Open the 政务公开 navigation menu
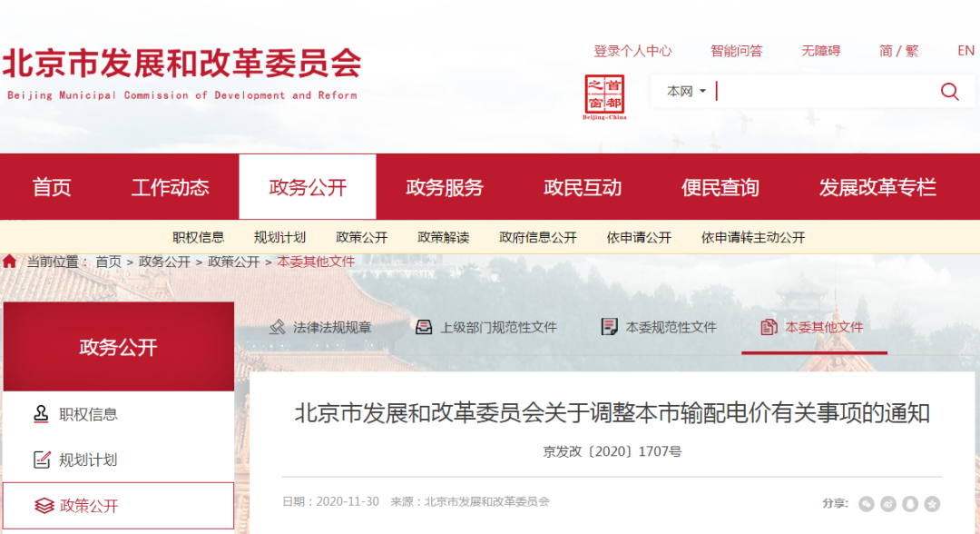 pyautogui.click(x=308, y=187)
